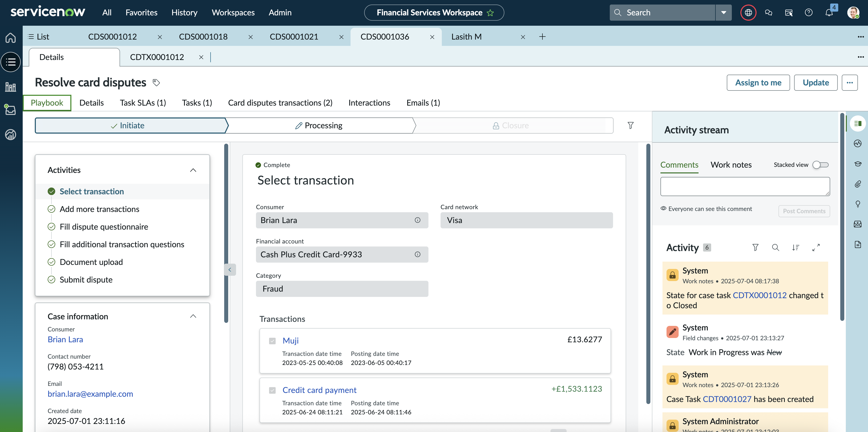Open the CDT0001027 case task link
The width and height of the screenshot is (868, 432).
[727, 399]
